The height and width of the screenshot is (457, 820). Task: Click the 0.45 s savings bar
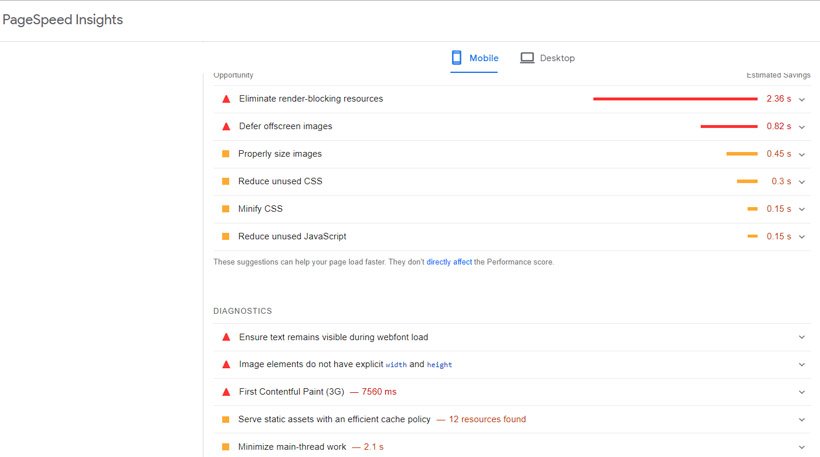742,154
